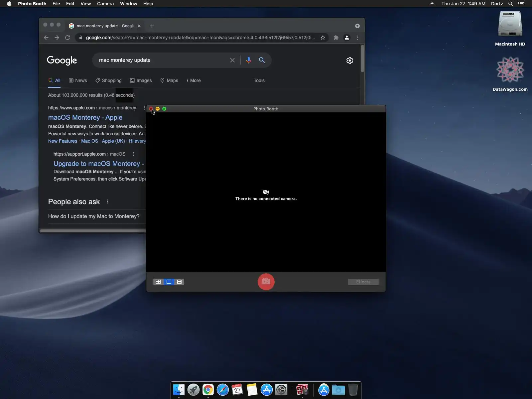Click the Dartz user name in menu bar
This screenshot has height=399, width=532.
[x=497, y=4]
